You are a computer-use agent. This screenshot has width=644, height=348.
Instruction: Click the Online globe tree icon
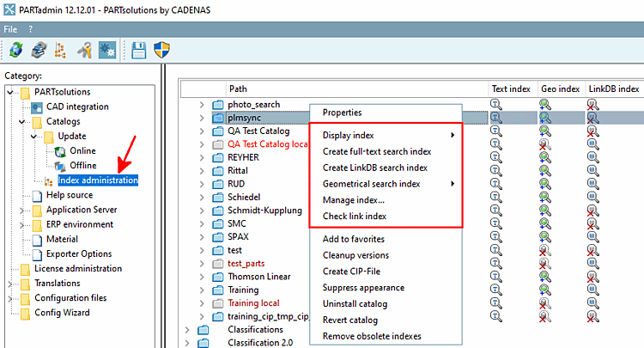[x=60, y=151]
